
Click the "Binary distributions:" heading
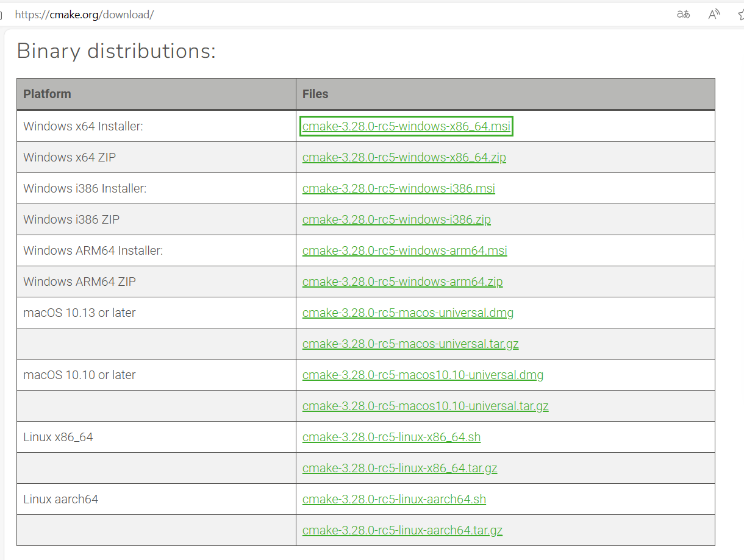116,51
